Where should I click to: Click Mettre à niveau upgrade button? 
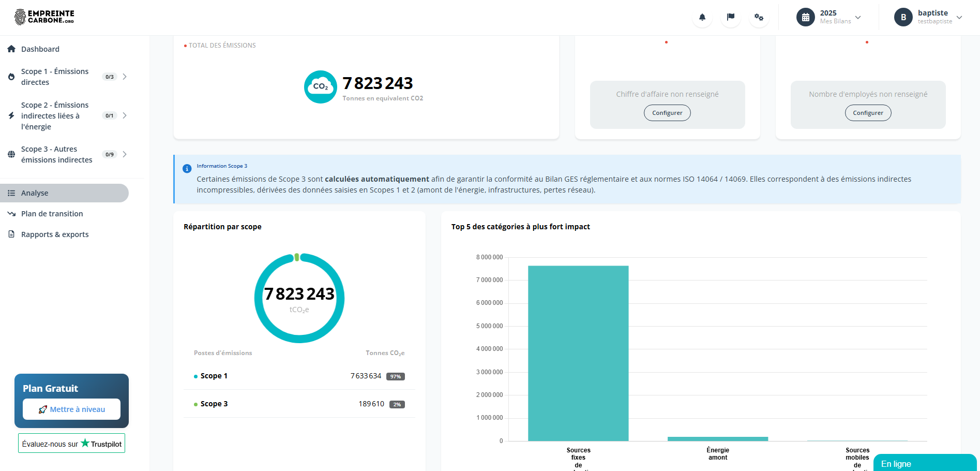(x=71, y=409)
